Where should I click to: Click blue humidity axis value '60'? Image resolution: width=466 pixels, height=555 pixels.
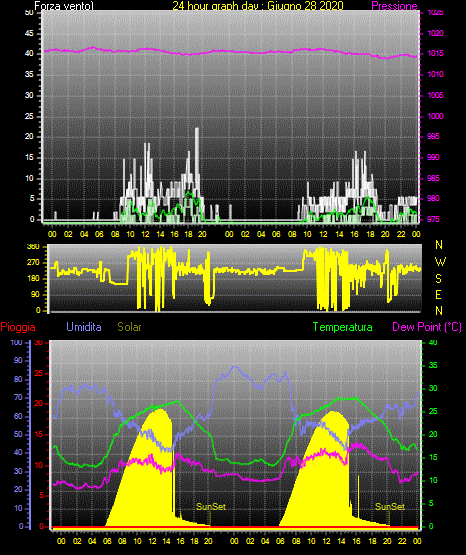tap(18, 416)
